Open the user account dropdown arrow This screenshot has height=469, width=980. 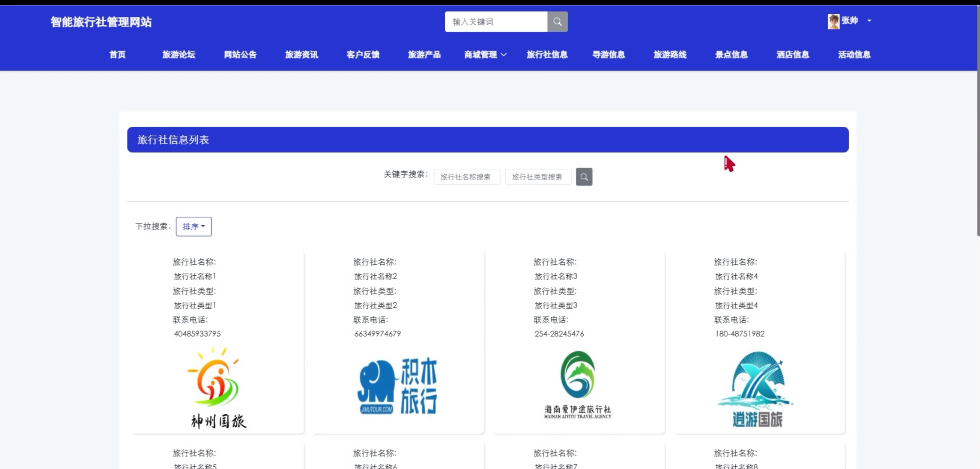tap(869, 20)
